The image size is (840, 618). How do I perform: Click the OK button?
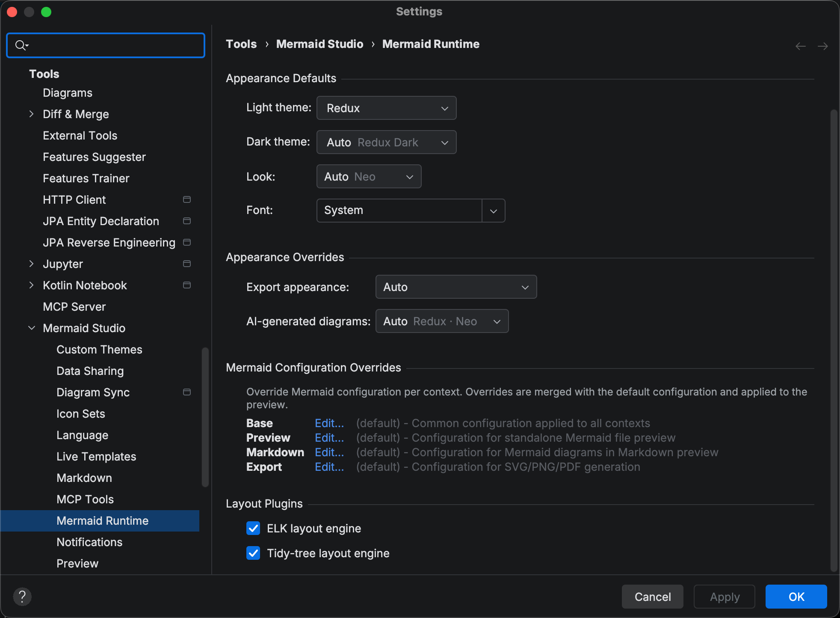796,597
